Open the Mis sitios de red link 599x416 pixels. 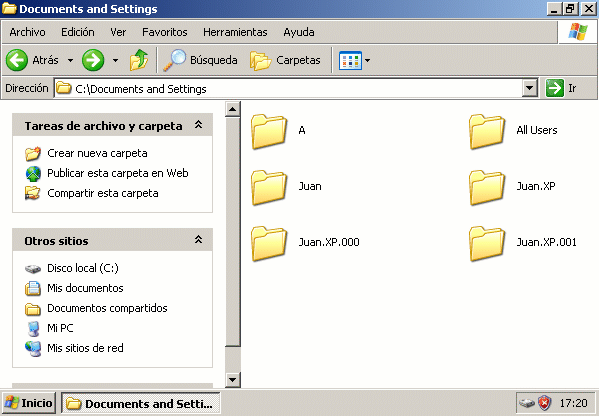[x=85, y=348]
